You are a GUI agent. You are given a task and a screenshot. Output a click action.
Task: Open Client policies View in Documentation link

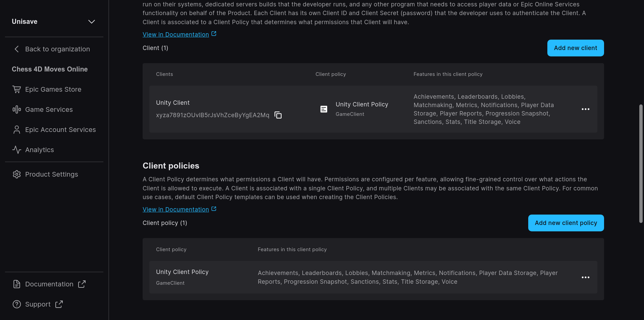pos(176,210)
